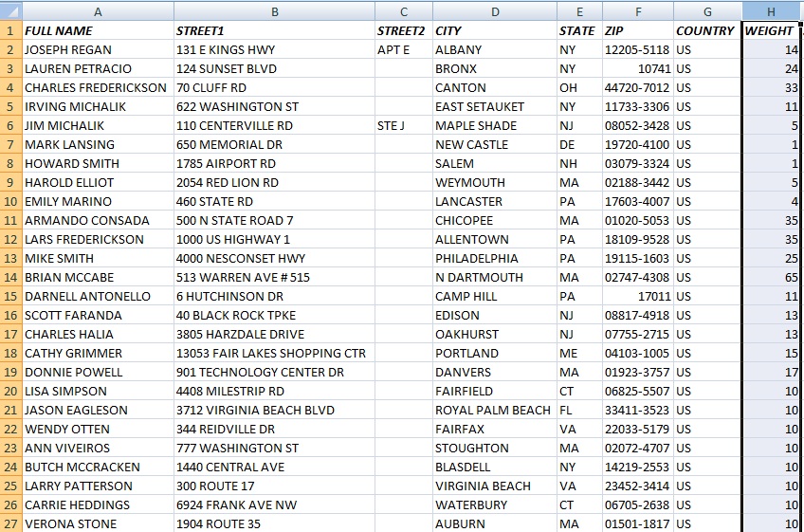804x532 pixels.
Task: Click the Select All corner triangle
Action: point(10,10)
